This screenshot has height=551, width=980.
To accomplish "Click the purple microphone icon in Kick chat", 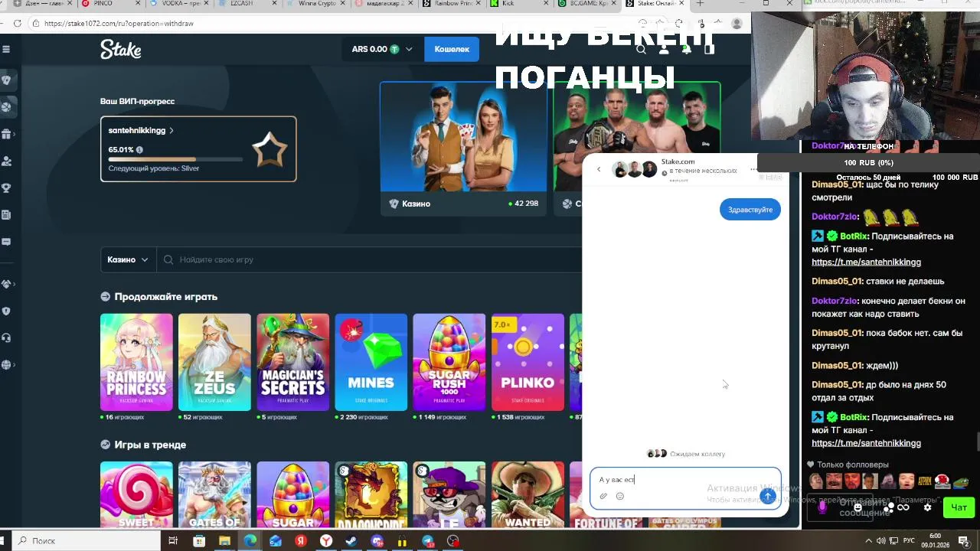I will tap(822, 507).
